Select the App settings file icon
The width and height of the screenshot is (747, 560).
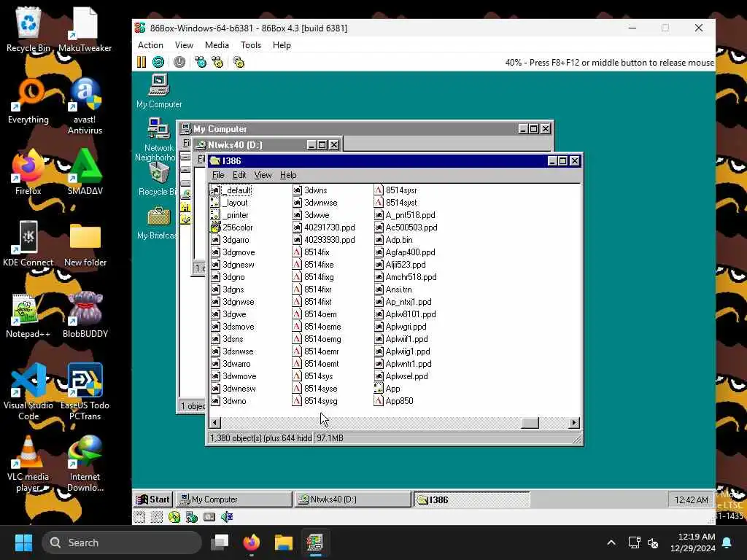click(379, 388)
